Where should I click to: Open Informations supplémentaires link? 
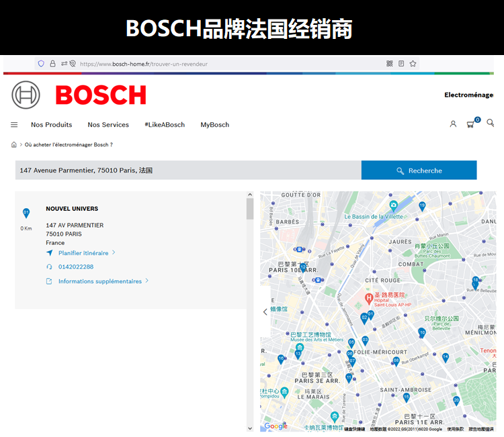[100, 281]
